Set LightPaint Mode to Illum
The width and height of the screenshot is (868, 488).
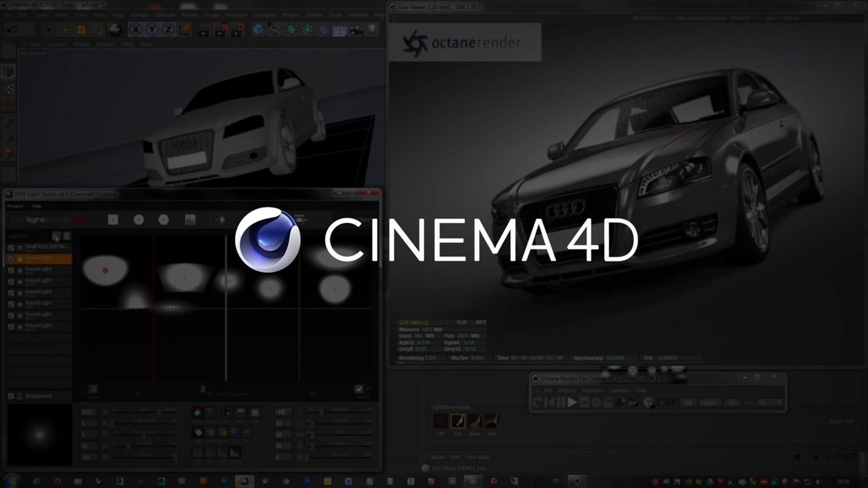click(475, 421)
